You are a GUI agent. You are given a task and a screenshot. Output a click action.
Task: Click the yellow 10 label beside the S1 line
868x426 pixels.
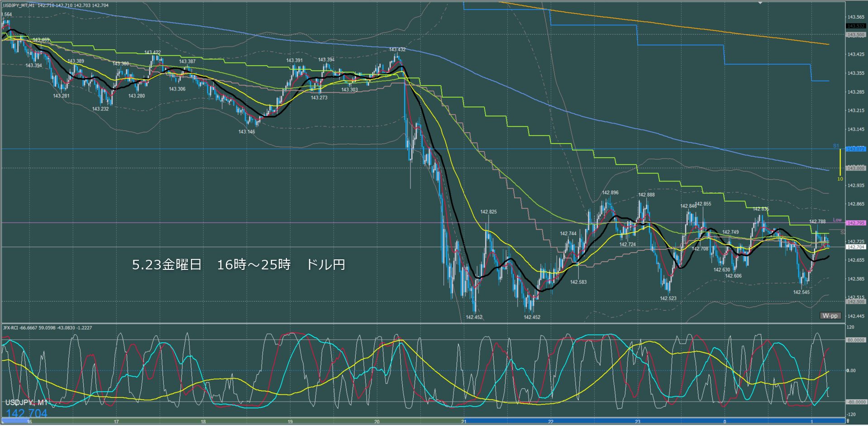840,179
